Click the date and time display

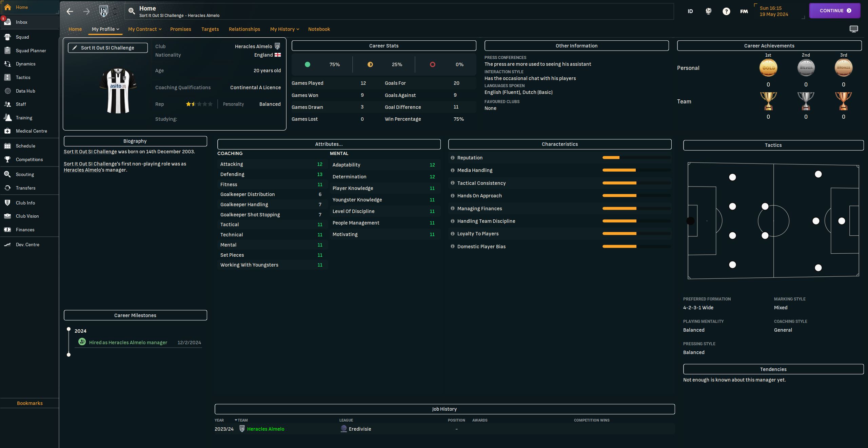click(774, 11)
